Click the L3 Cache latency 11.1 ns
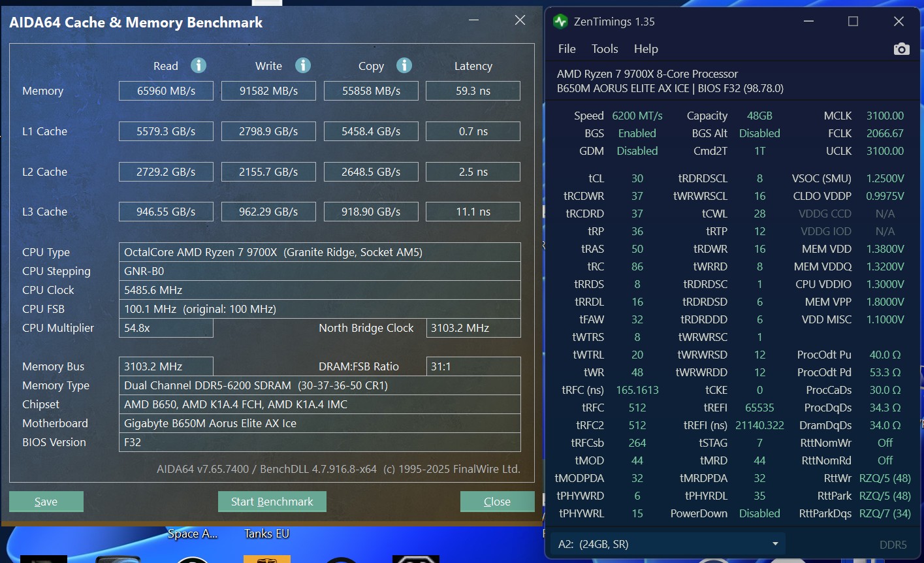The height and width of the screenshot is (563, 924). [x=473, y=212]
